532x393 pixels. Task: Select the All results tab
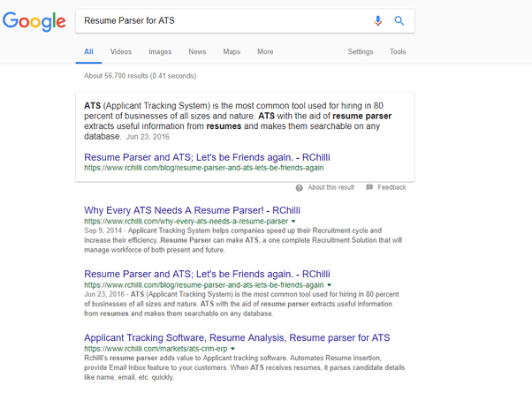coord(88,51)
